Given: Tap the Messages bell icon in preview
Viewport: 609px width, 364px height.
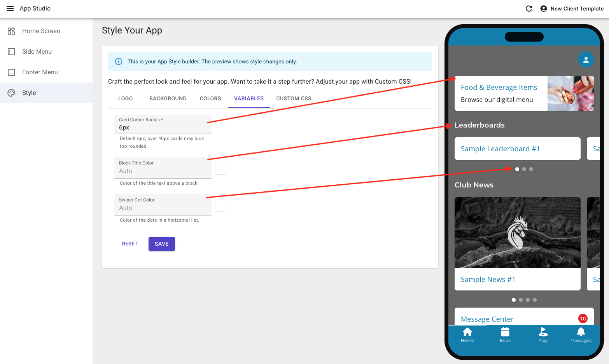Looking at the screenshot, I should click(581, 332).
